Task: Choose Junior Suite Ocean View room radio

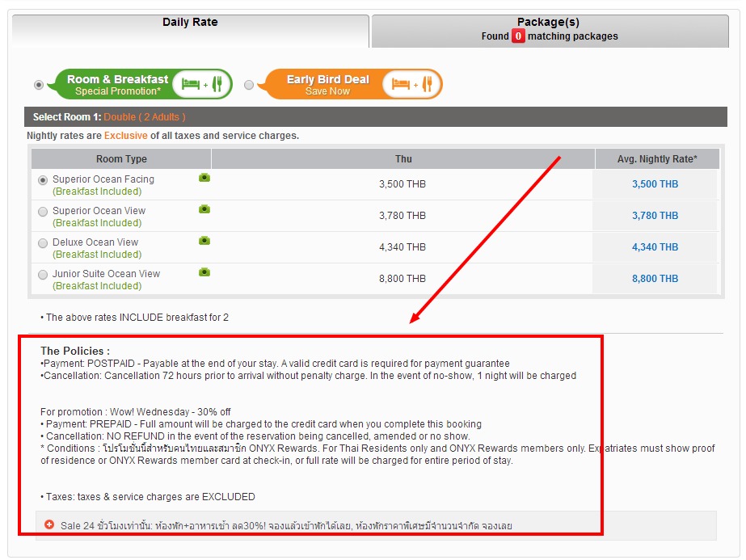Action: [x=43, y=275]
